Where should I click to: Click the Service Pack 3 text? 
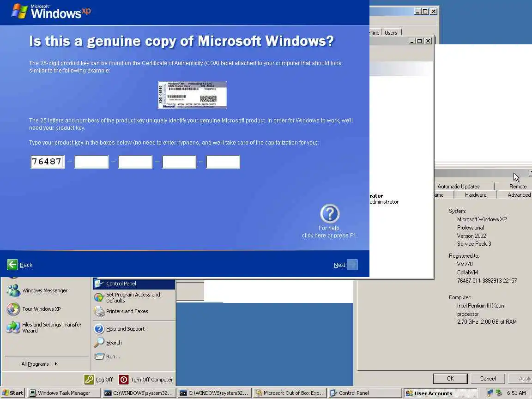coord(474,244)
